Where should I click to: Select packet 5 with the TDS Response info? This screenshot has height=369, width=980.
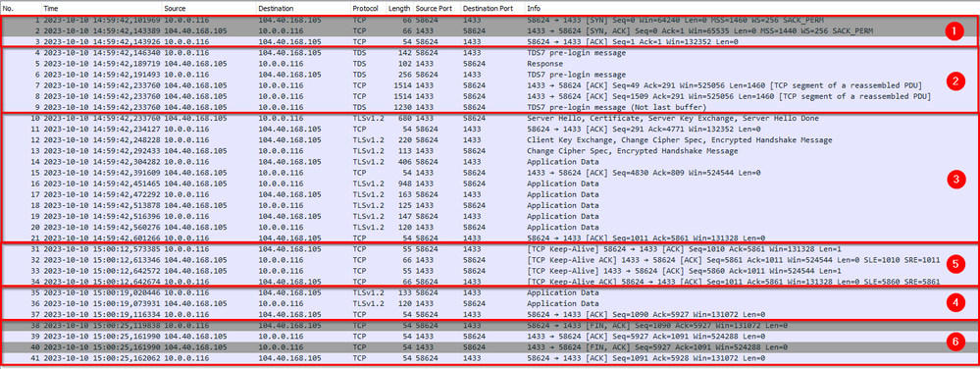tap(490, 64)
